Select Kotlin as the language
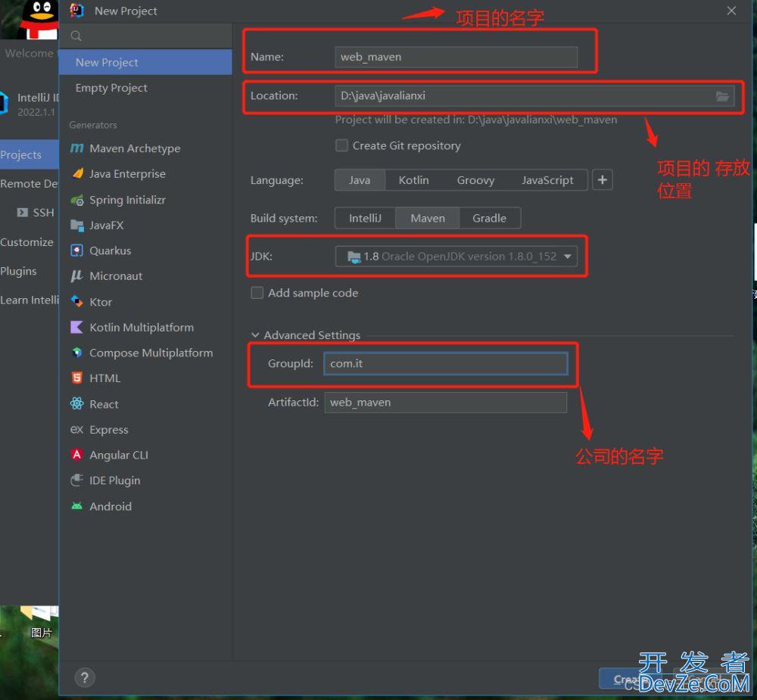The height and width of the screenshot is (700, 757). 414,180
